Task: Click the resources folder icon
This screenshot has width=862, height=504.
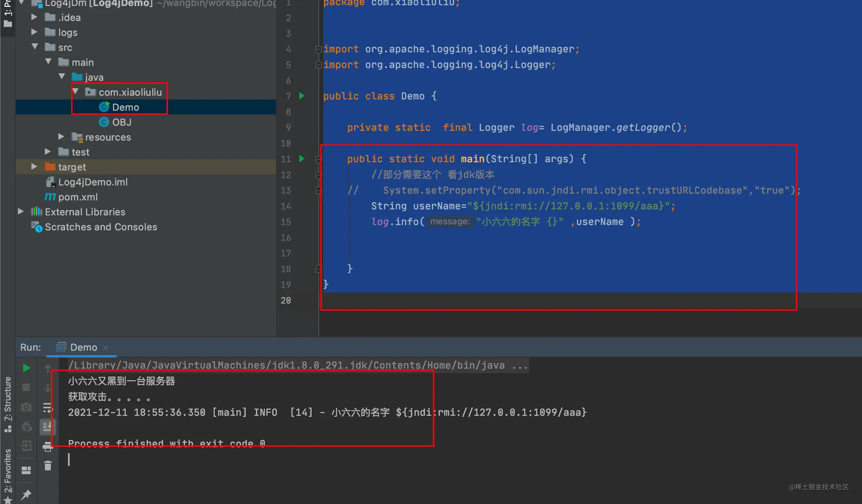Action: click(x=77, y=137)
